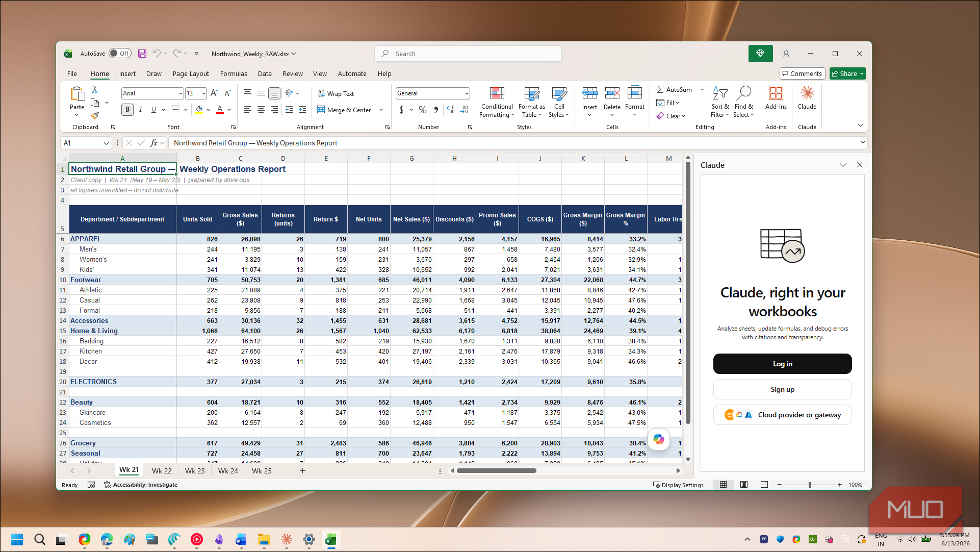Image resolution: width=980 pixels, height=552 pixels.
Task: Open Claude pane options chevron
Action: (843, 165)
